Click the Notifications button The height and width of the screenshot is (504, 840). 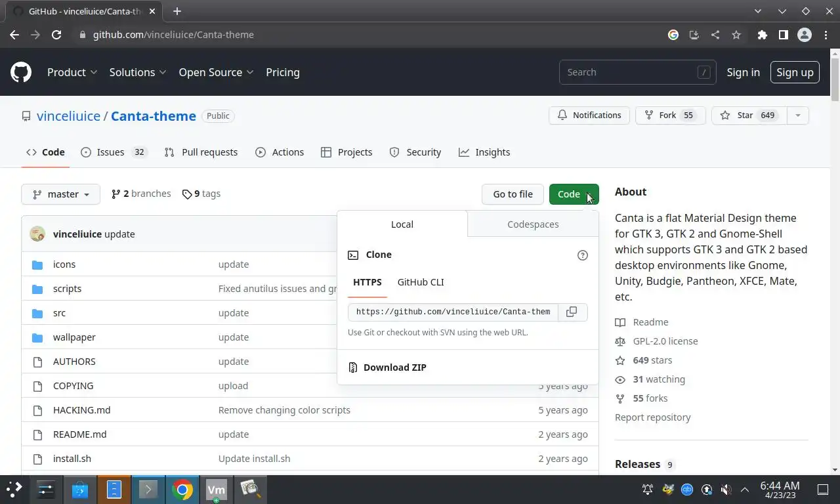(x=589, y=115)
